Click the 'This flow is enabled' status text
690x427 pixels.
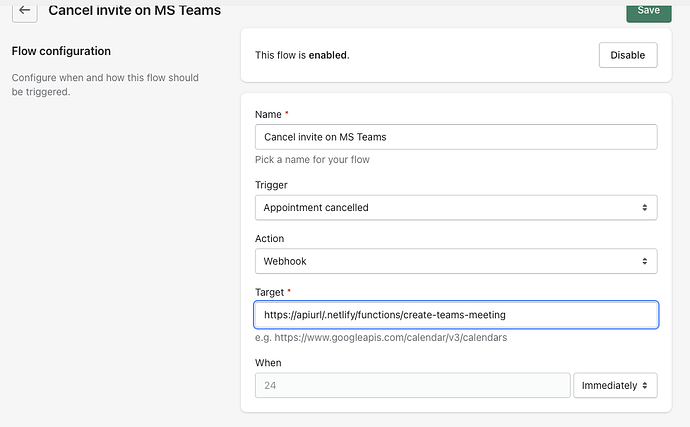[x=302, y=56]
